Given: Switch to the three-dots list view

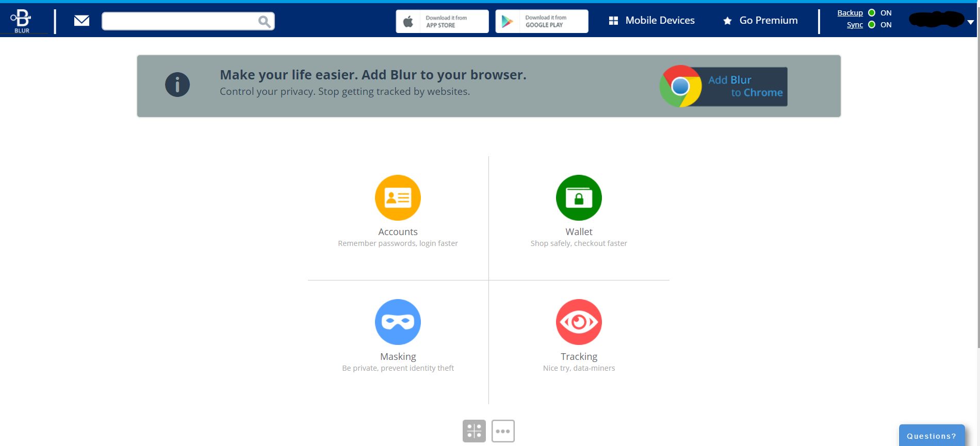Looking at the screenshot, I should click(503, 431).
